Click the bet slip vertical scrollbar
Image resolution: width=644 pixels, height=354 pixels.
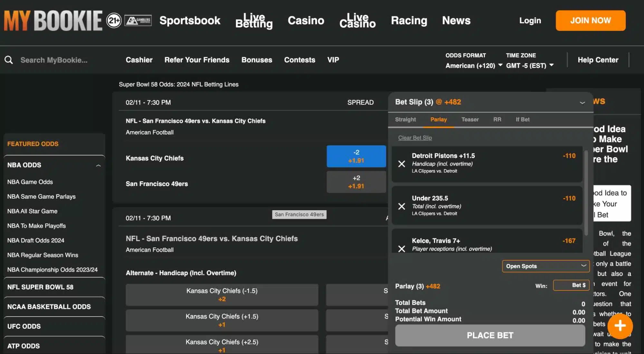586,193
